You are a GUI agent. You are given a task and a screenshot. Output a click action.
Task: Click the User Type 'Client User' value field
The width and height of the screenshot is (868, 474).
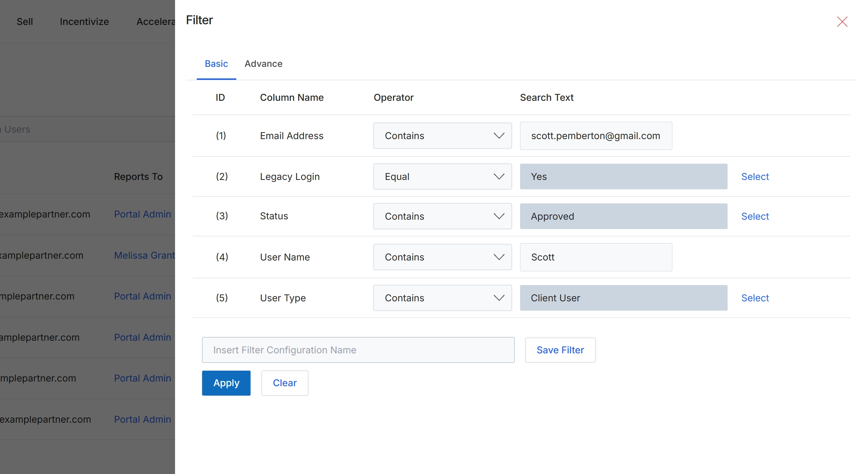pyautogui.click(x=624, y=298)
